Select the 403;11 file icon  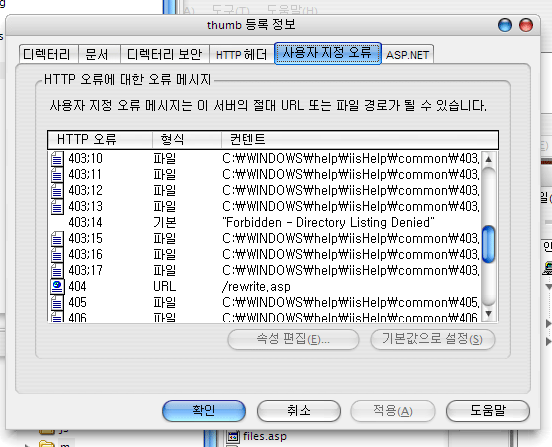click(x=57, y=175)
